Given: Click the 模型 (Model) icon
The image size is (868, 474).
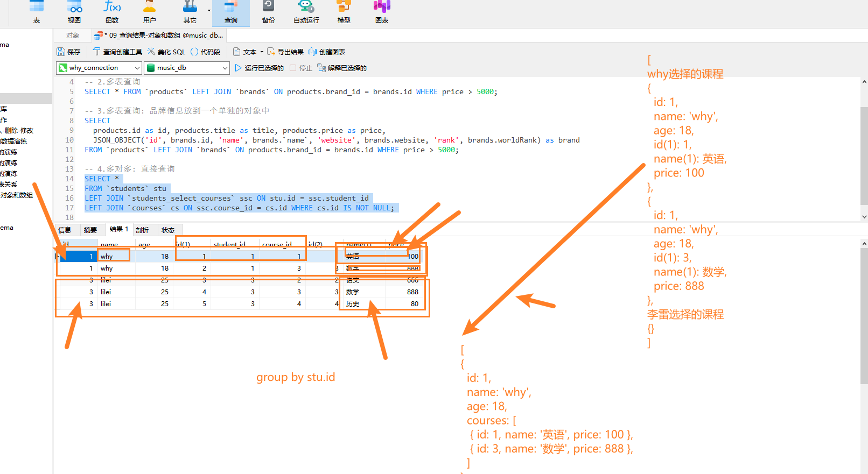Looking at the screenshot, I should (344, 12).
